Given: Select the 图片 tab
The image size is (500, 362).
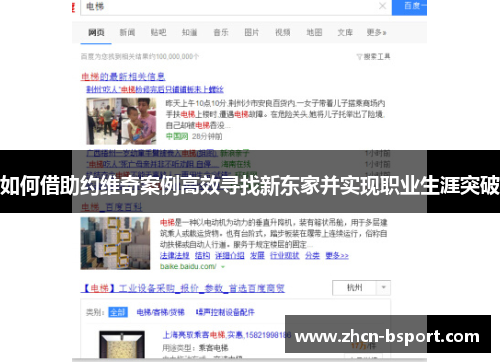Looking at the screenshot, I should coord(251,32).
